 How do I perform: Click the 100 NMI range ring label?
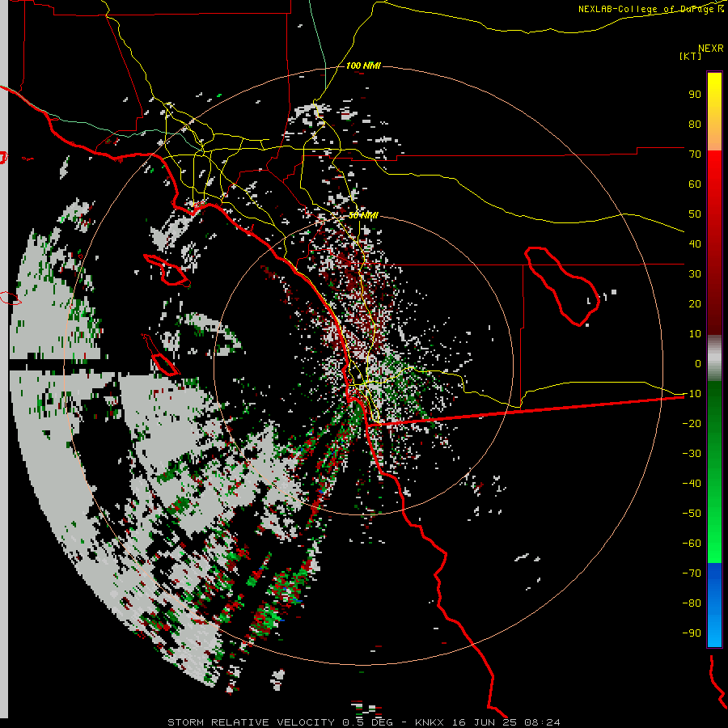(x=363, y=66)
